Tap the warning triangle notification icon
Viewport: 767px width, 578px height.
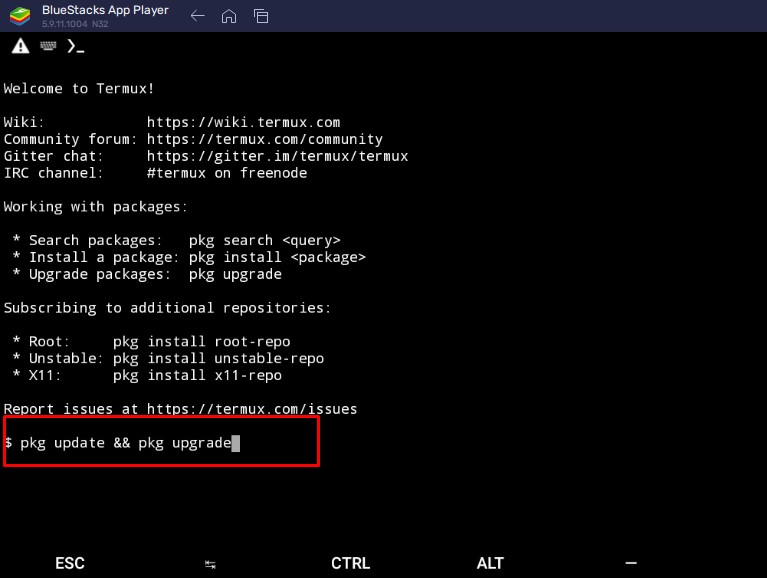coord(20,46)
